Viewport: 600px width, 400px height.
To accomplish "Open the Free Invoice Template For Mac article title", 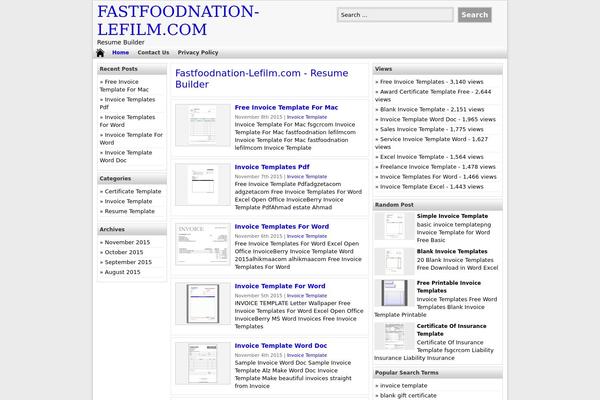I will 286,108.
